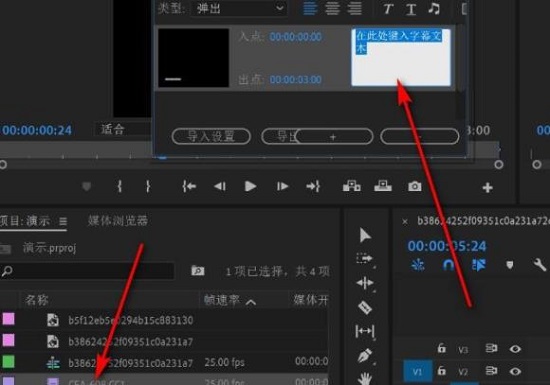
Task: Step back one frame
Action: pyautogui.click(x=220, y=186)
